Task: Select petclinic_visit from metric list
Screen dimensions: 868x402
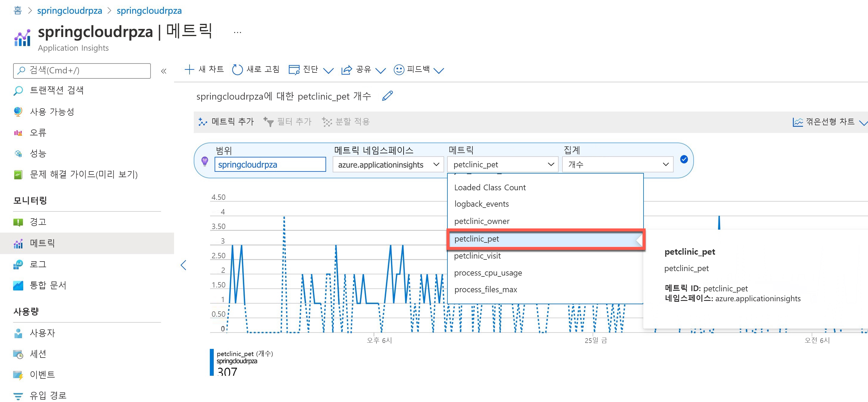Action: point(477,256)
